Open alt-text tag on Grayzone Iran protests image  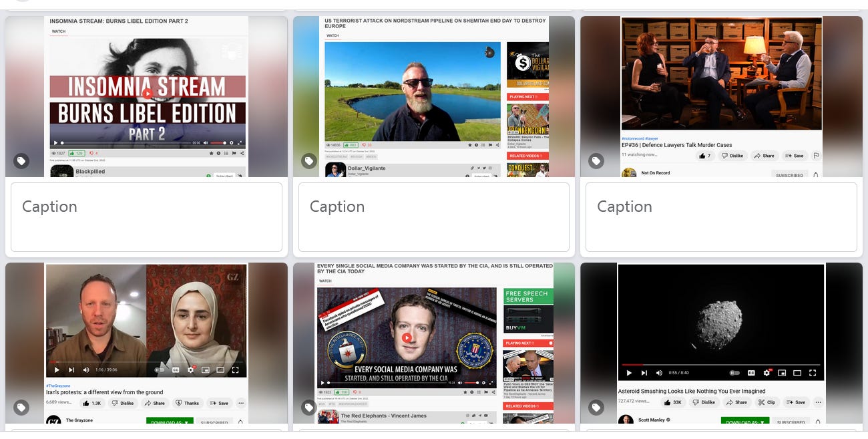click(x=21, y=407)
